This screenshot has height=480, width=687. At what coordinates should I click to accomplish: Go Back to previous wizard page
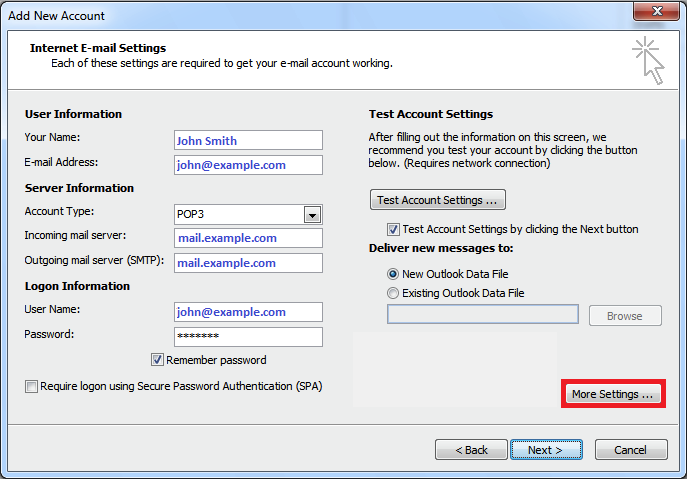471,450
